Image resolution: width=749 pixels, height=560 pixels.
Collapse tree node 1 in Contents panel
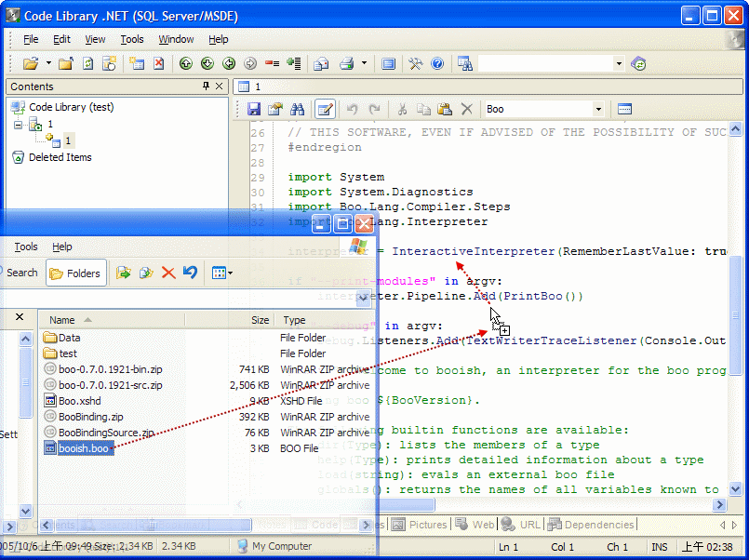pos(19,125)
